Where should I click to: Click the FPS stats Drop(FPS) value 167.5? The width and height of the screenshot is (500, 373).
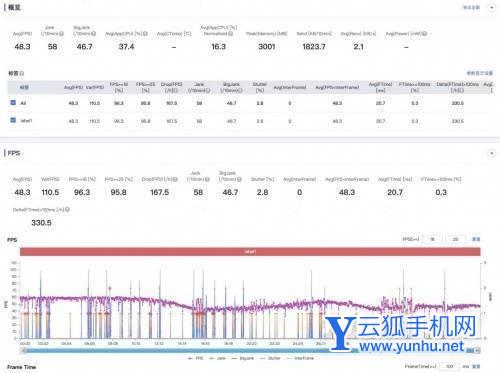pos(159,192)
